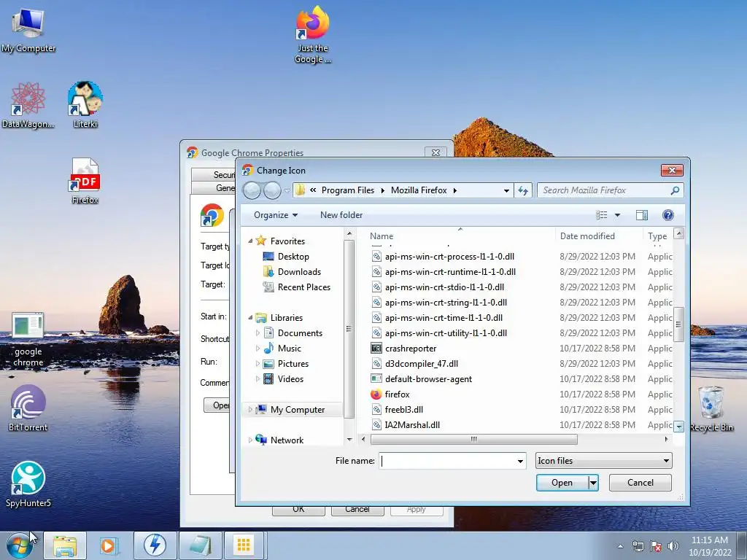The height and width of the screenshot is (560, 747).
Task: Click the lightning bolt taskbar app
Action: (155, 545)
